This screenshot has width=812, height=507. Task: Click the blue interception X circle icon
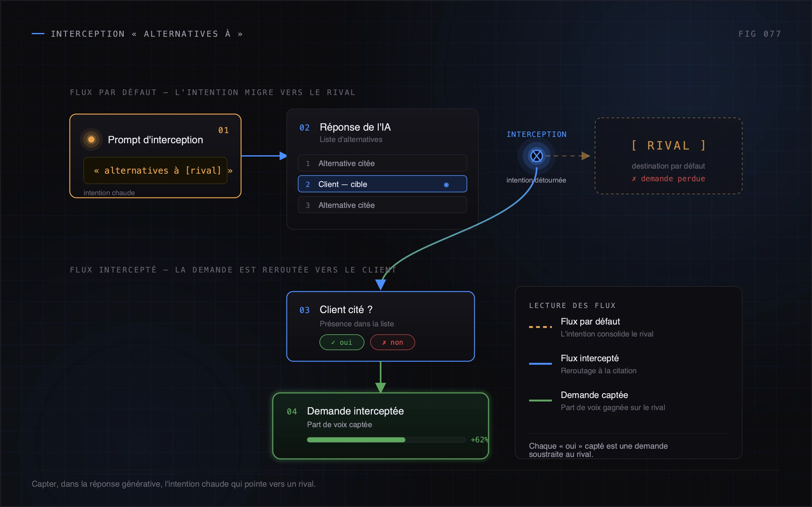tap(537, 156)
